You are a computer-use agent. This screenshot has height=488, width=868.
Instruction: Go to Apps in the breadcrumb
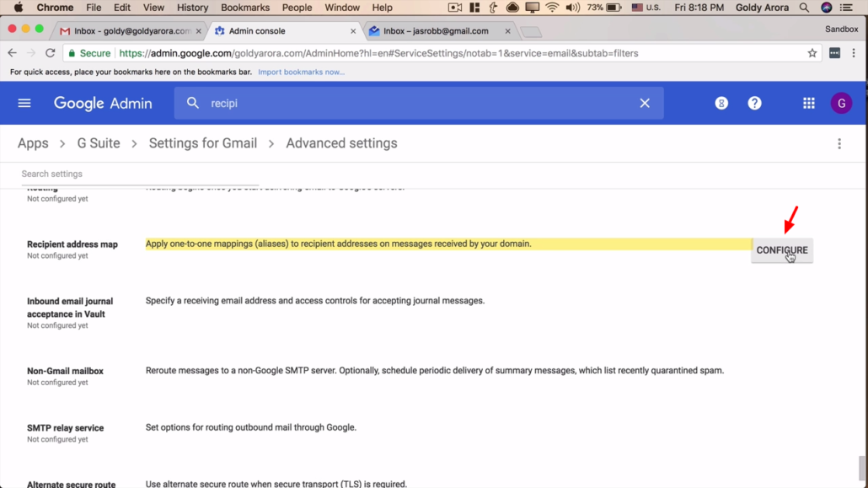(x=33, y=143)
